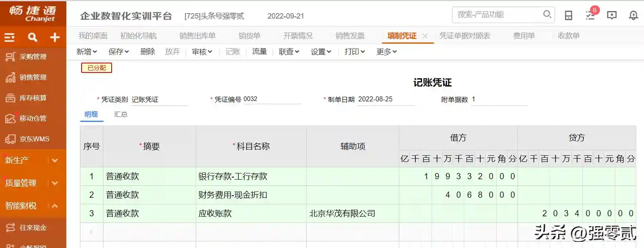Close the 填制凭证 tab
Image resolution: width=644 pixels, height=248 pixels.
[x=425, y=36]
